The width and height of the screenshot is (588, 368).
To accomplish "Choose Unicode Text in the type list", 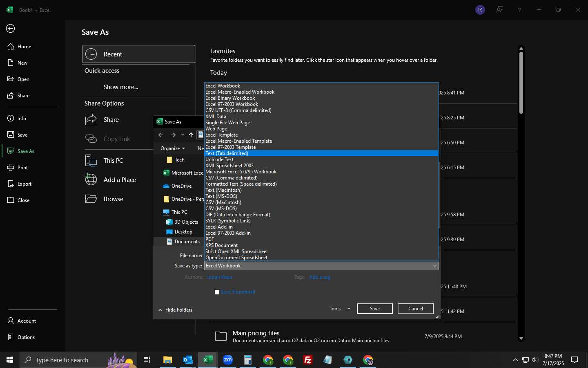I will (321, 159).
